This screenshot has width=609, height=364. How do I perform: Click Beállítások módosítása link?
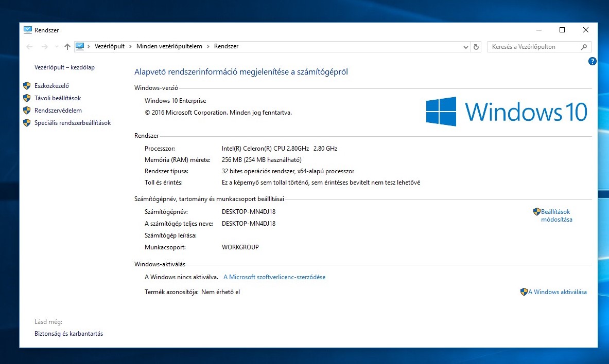(x=556, y=215)
